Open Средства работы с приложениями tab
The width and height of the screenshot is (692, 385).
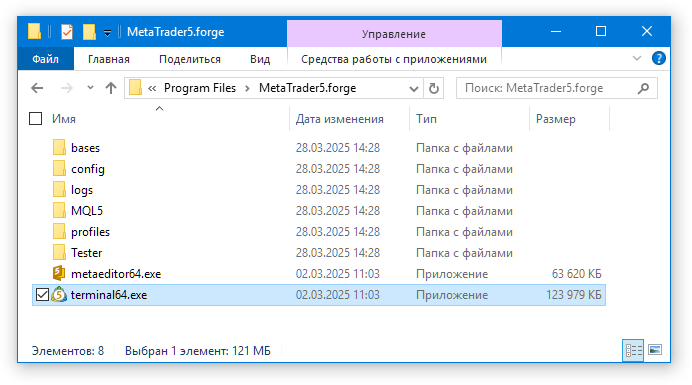(394, 59)
